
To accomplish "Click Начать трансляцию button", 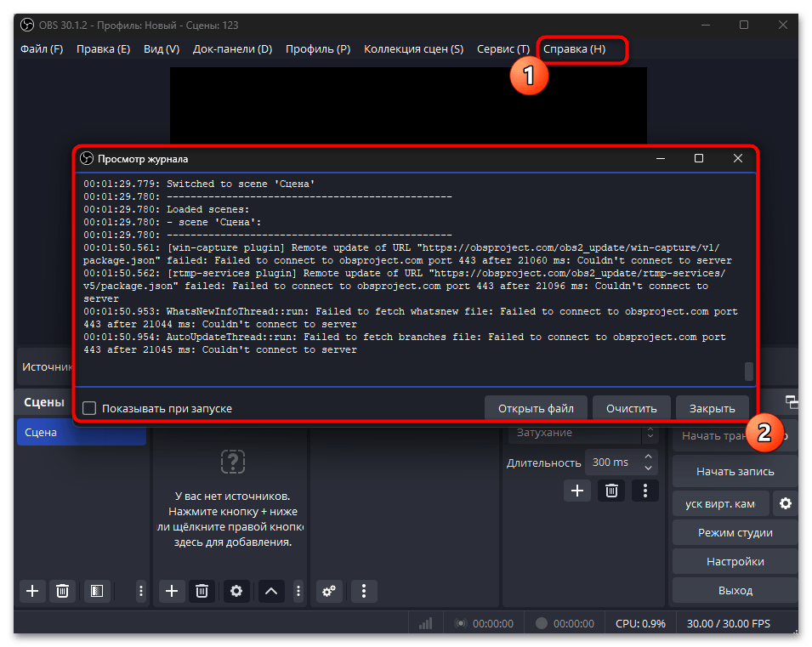I will 713,436.
